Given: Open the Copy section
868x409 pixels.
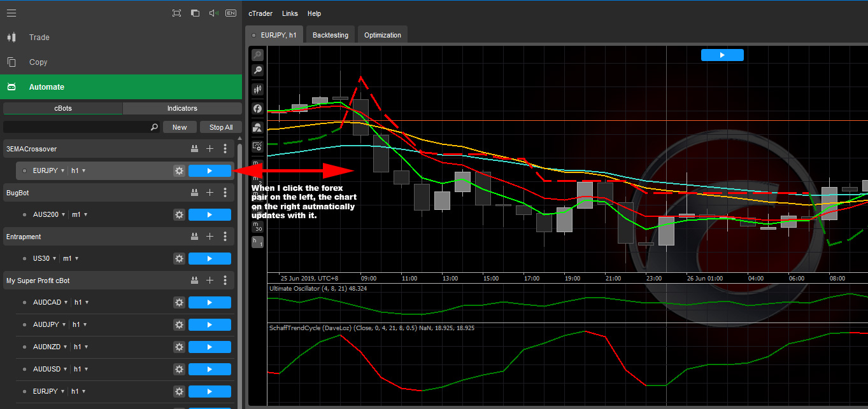Looking at the screenshot, I should pyautogui.click(x=121, y=62).
